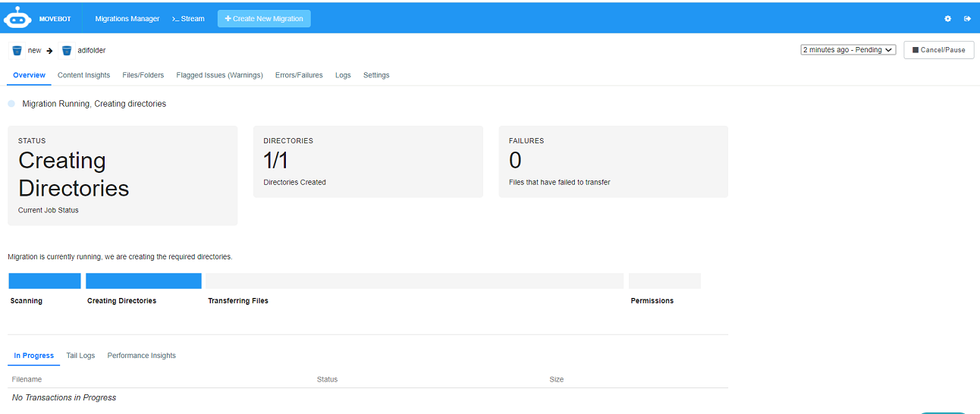Switch to the Tail Logs tab
This screenshot has height=414, width=980.
80,356
